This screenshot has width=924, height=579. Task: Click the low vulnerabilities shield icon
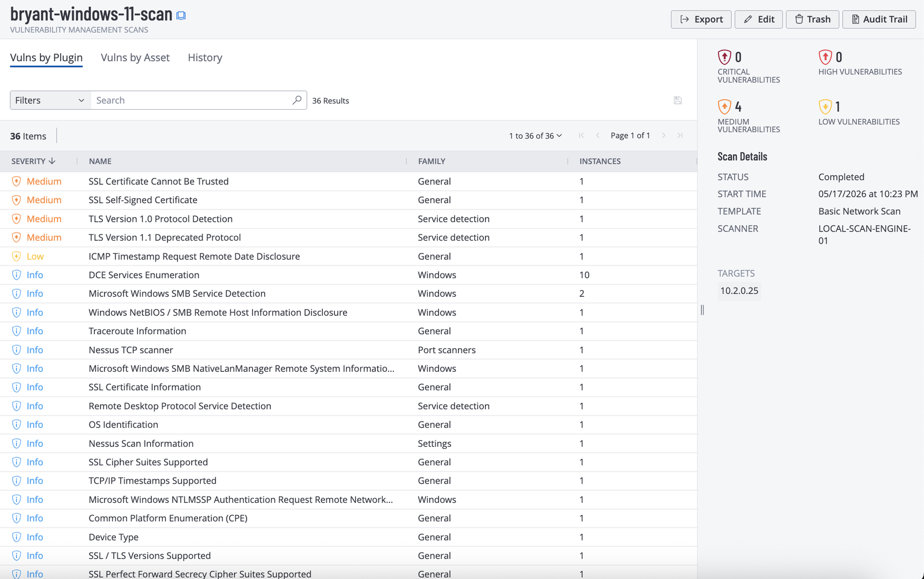coord(825,107)
